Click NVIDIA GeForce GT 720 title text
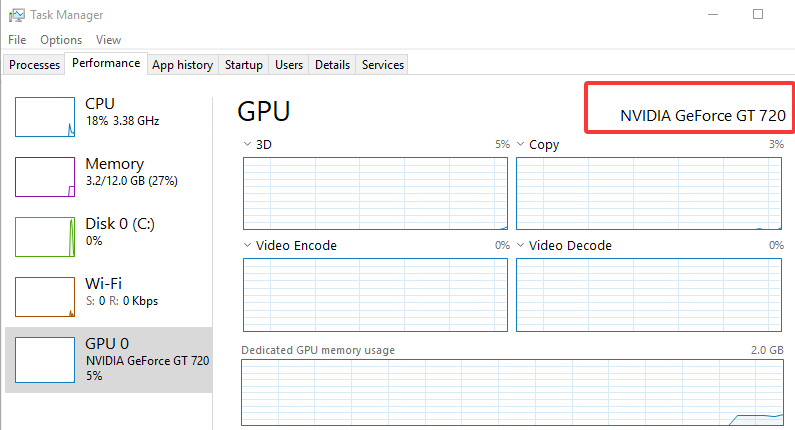The height and width of the screenshot is (430, 795). tap(703, 116)
